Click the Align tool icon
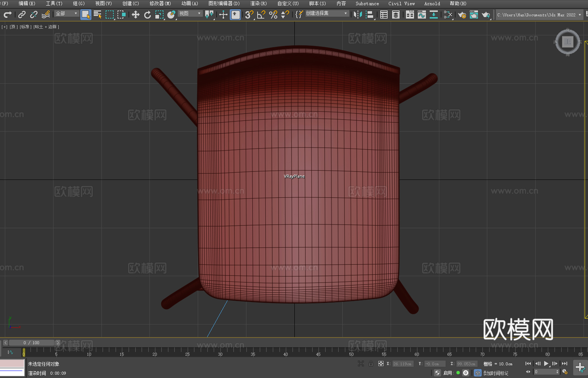The image size is (588, 378). 370,14
